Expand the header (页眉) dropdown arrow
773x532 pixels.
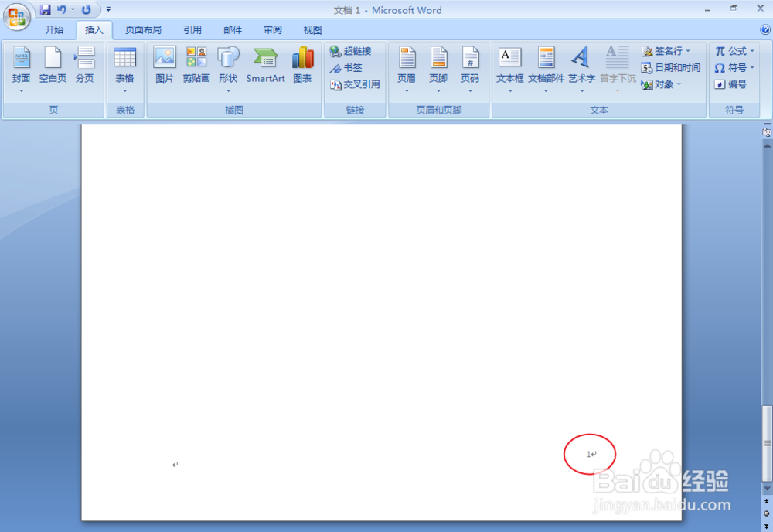point(407,90)
